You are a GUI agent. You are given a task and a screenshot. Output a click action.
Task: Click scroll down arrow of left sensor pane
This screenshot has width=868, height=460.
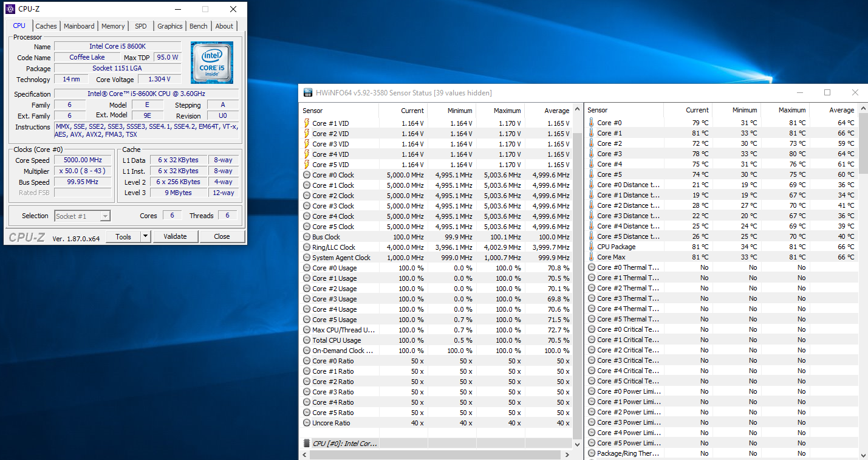point(577,444)
